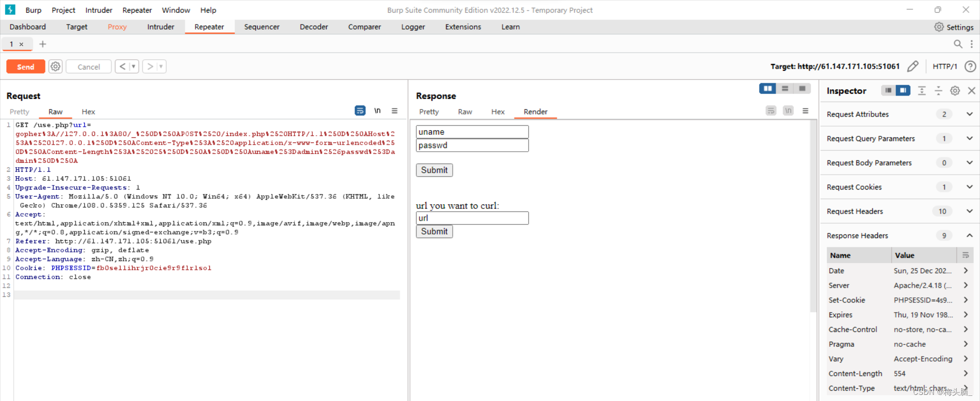
Task: Open the Comparer tab
Action: tap(364, 27)
